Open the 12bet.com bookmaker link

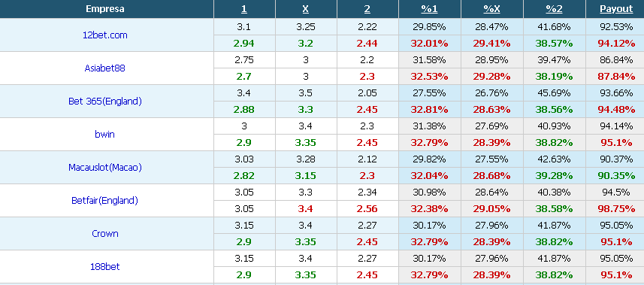(x=104, y=35)
